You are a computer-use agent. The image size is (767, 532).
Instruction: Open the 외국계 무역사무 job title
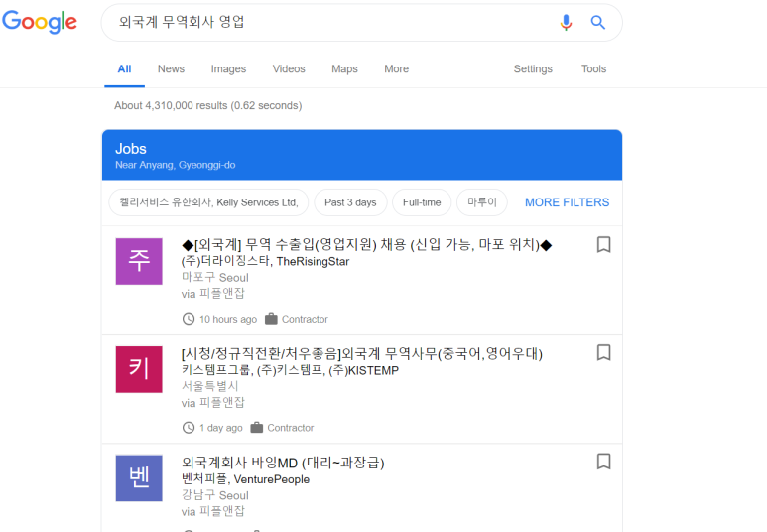tap(362, 353)
